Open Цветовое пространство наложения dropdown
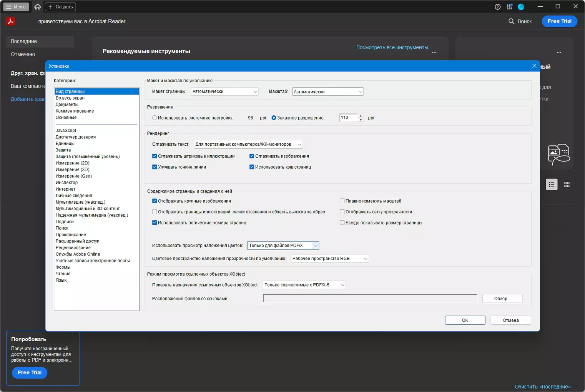Viewport: 585px width, 392px height. coord(330,259)
